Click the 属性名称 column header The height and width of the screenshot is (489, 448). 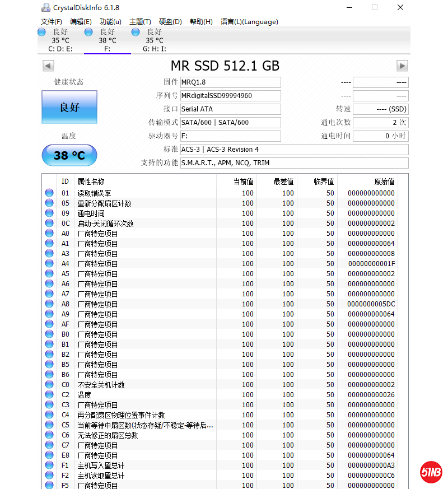[91, 181]
